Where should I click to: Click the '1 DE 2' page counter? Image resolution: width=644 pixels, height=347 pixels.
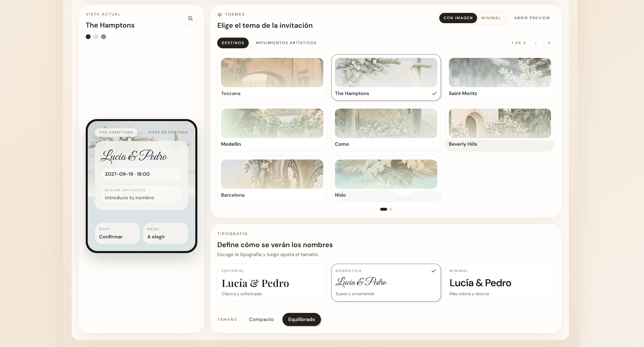point(518,43)
